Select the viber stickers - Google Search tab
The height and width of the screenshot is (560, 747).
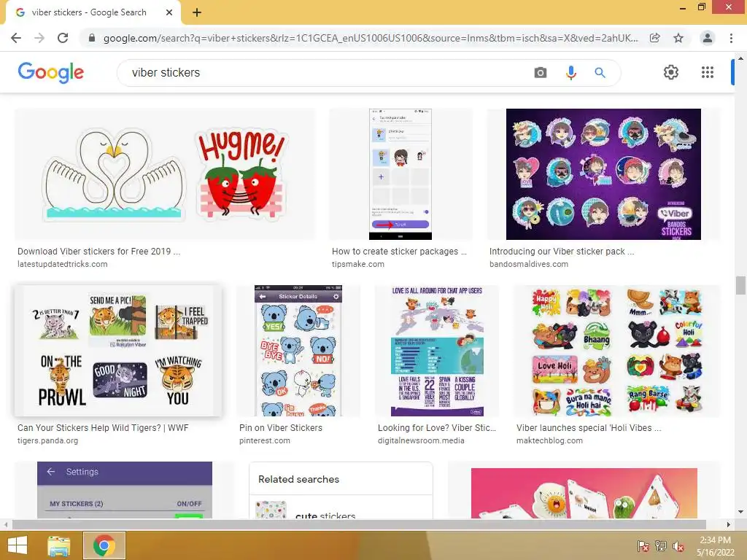pos(94,12)
